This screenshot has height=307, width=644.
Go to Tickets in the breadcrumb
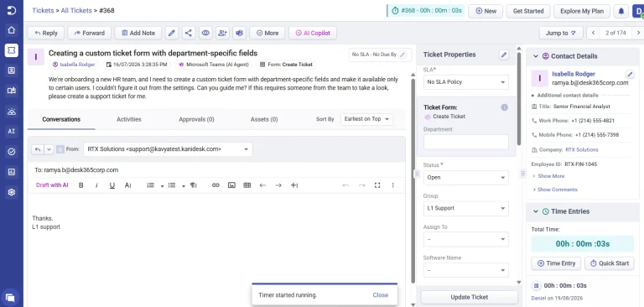[43, 11]
